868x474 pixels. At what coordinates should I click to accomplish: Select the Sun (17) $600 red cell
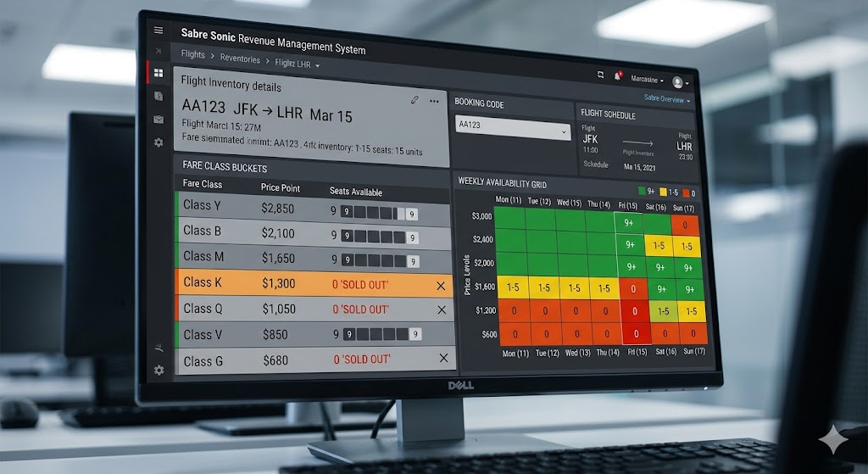coord(693,333)
